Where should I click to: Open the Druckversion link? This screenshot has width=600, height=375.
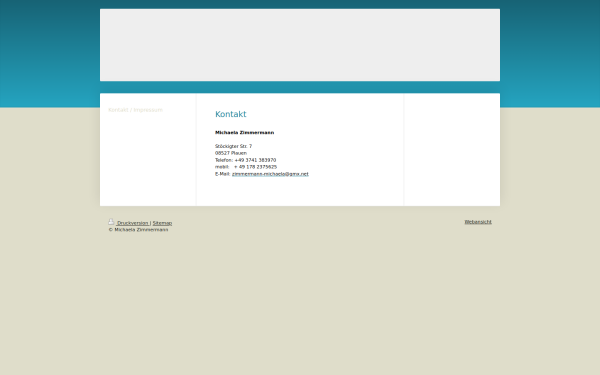[x=133, y=223]
